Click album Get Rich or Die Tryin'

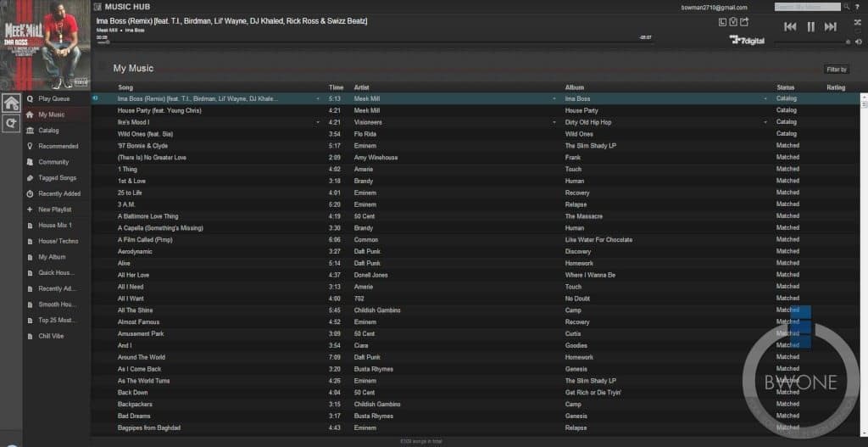(x=593, y=392)
